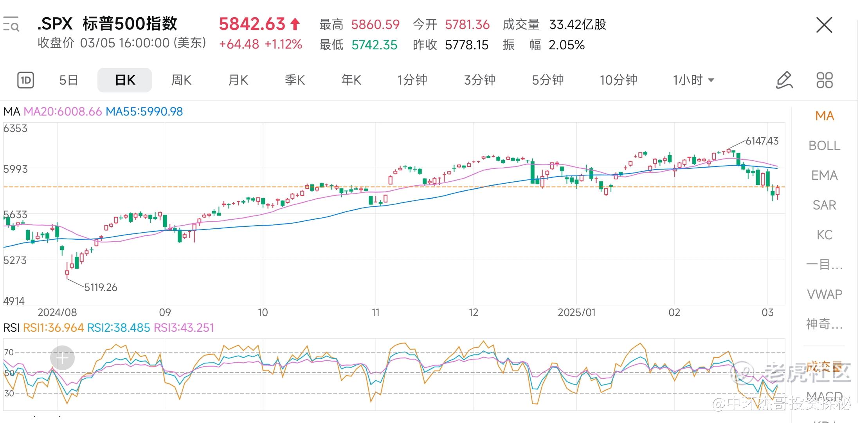Switch to the 周K weekly tab
The image size is (868, 423).
point(181,80)
